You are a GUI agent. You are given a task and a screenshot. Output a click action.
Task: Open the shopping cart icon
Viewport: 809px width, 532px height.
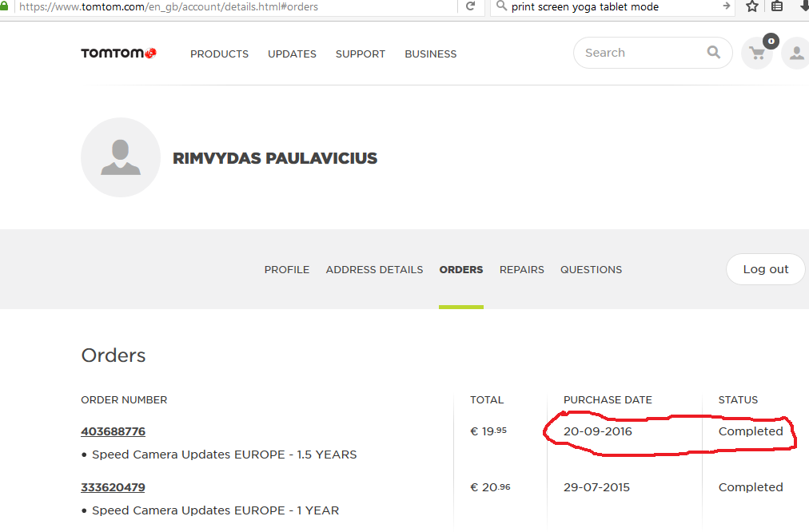pyautogui.click(x=757, y=53)
